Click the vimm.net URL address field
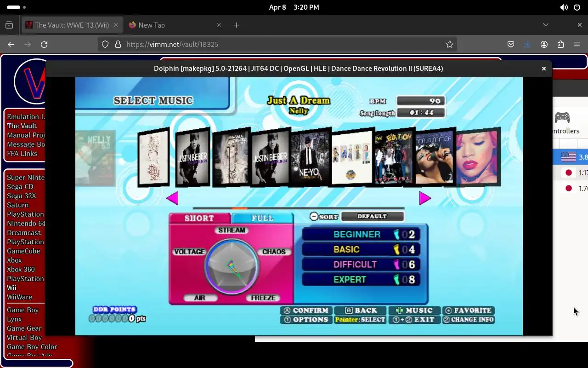588x368 pixels. click(278, 44)
